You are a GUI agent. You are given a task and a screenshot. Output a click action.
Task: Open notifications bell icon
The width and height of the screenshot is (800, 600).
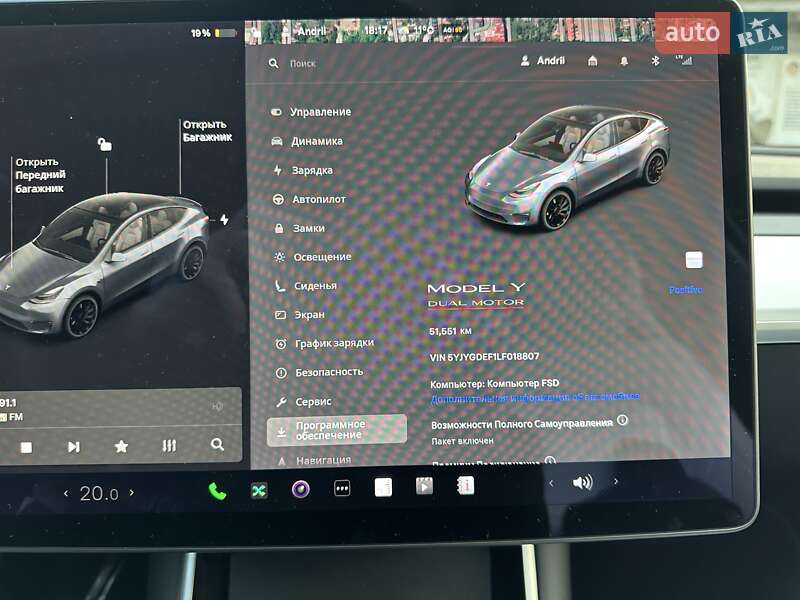tap(624, 61)
